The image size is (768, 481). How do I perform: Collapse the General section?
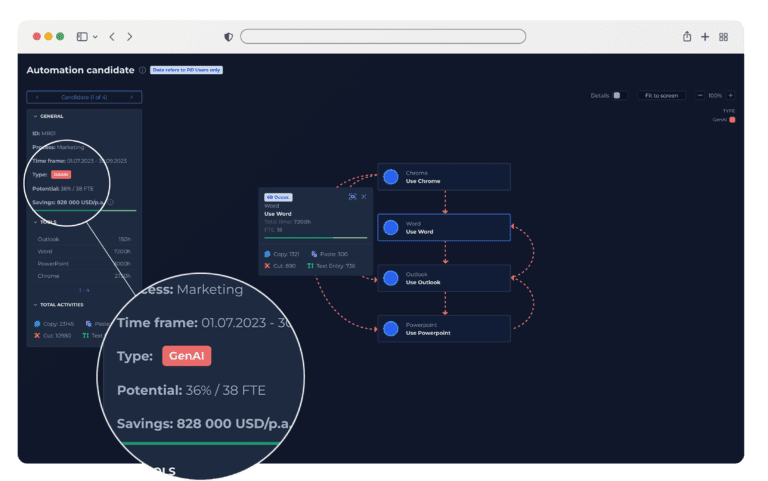coord(35,116)
